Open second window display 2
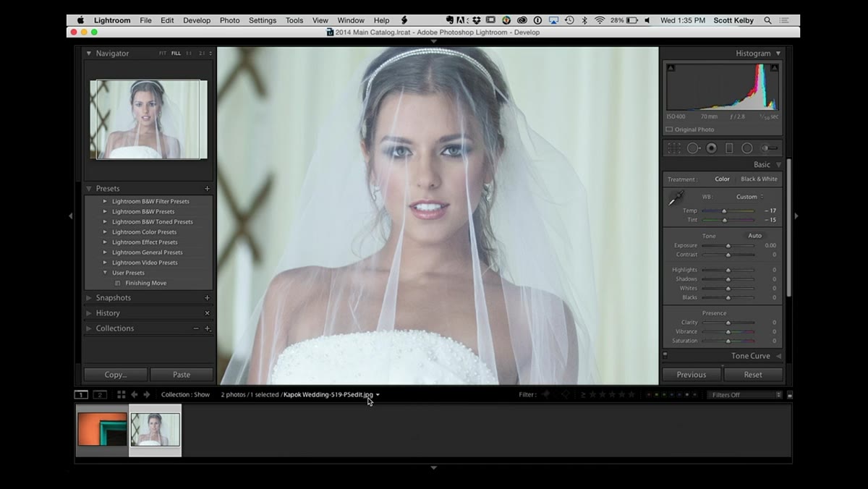 click(100, 395)
